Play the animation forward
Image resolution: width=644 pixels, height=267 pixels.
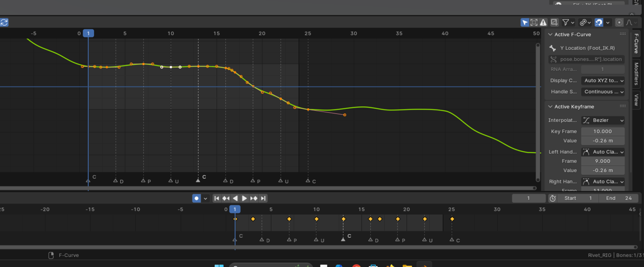245,198
